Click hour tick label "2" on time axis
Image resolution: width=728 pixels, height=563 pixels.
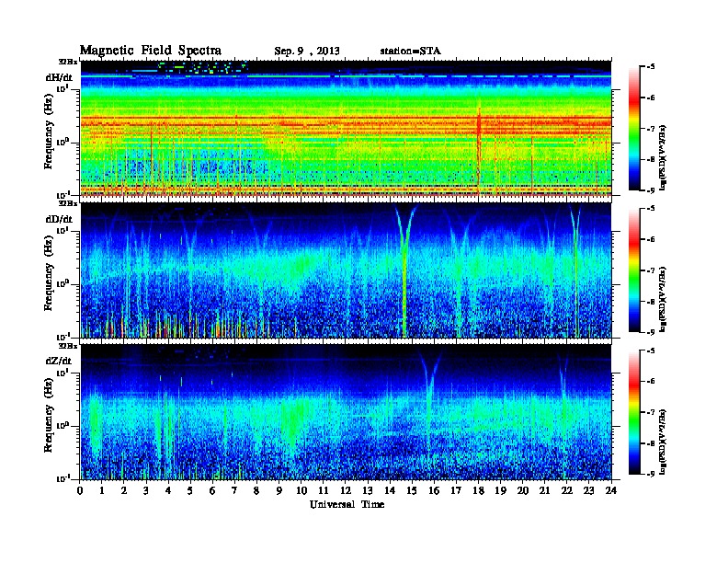124,490
